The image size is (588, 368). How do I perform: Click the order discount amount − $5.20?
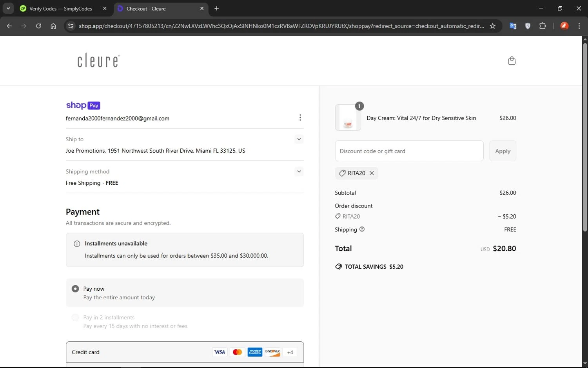tap(507, 217)
